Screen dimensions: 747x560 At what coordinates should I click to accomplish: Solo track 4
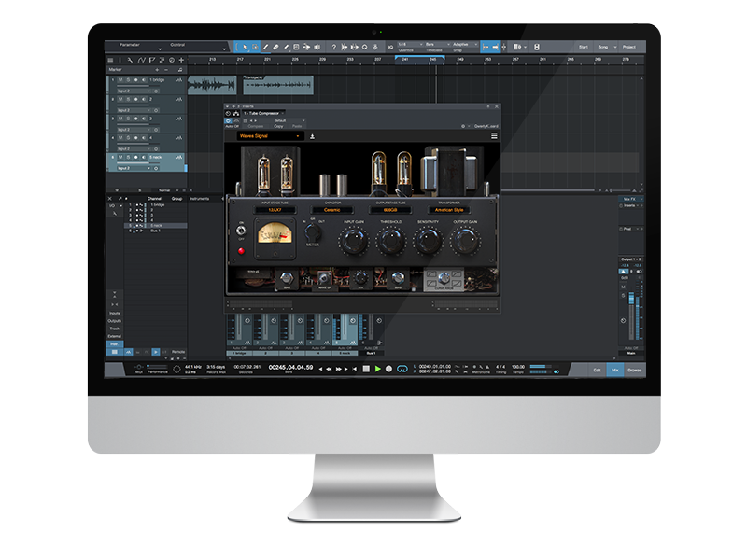tap(128, 138)
